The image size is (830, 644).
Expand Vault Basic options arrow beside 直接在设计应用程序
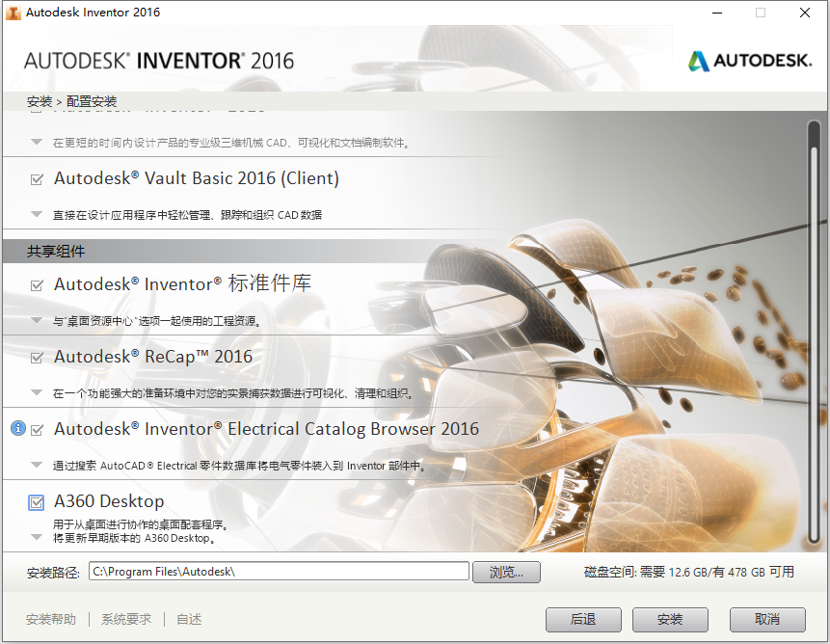click(37, 214)
